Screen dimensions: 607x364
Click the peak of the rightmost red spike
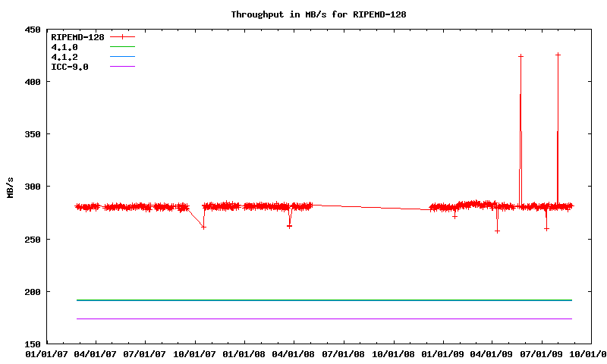558,55
